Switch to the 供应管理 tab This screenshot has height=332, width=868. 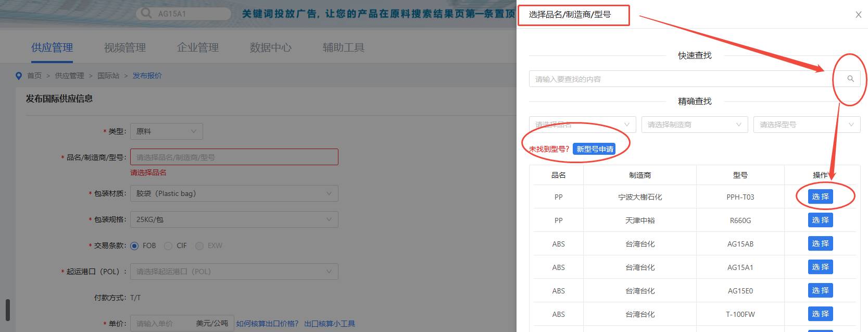[x=52, y=47]
